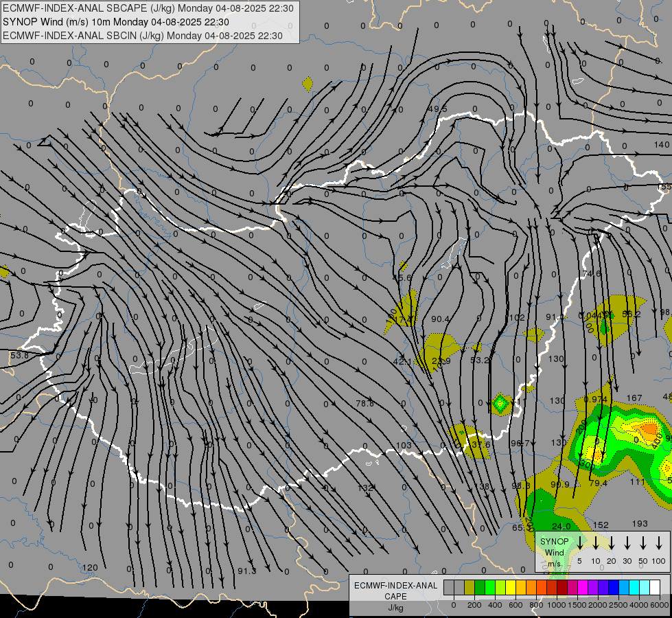
Task: Click the 152 value above wind legend
Action: [x=601, y=525]
